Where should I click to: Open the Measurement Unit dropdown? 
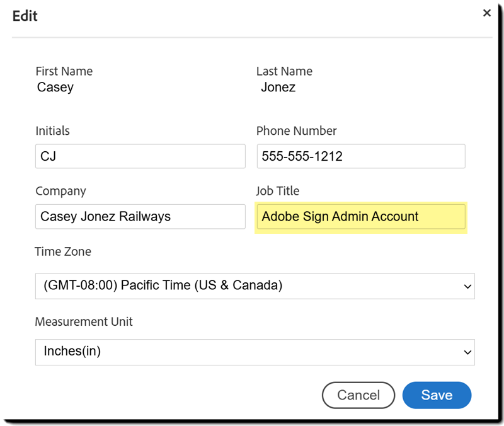255,352
